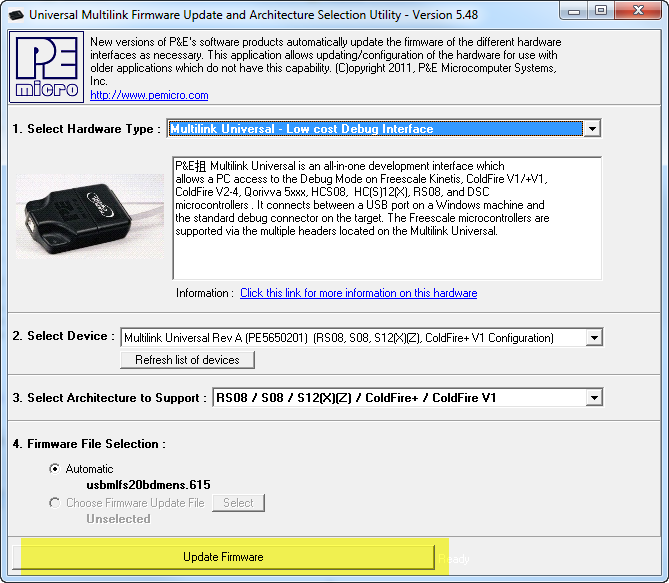Click the window title bar text
669x583 pixels.
point(253,15)
